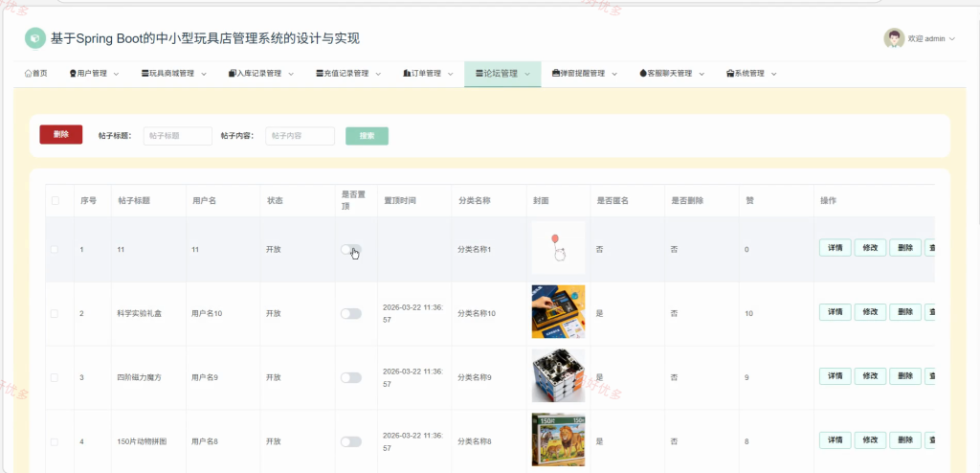This screenshot has width=980, height=473.
Task: Tick the select-all checkbox in table header
Action: click(x=55, y=201)
